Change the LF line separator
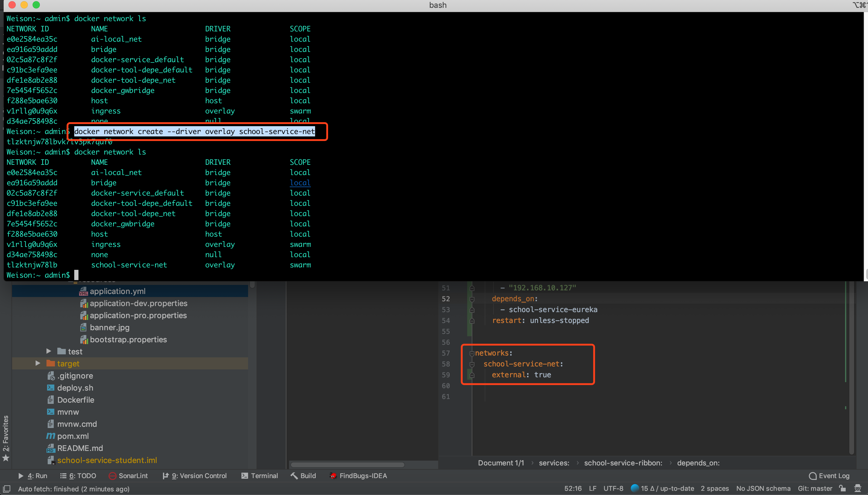 [593, 489]
